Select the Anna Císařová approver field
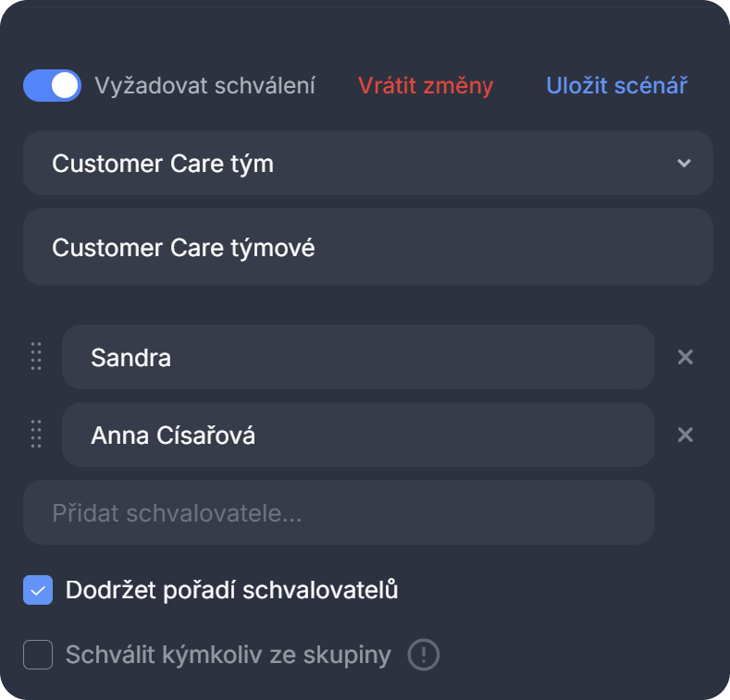The width and height of the screenshot is (730, 700). coord(358,435)
